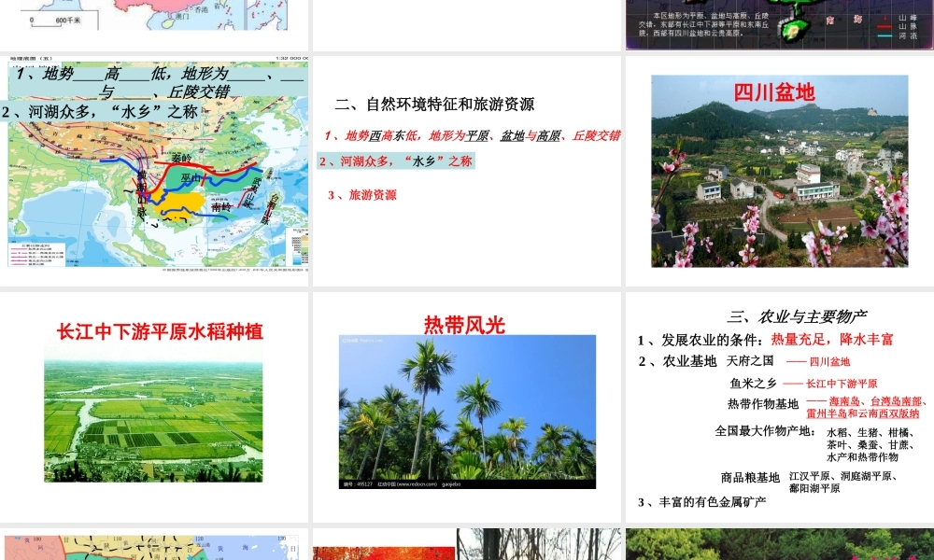Select the slide titled 二、自然环境特征和旅游资源
Screen dimensions: 934x560
click(x=467, y=171)
